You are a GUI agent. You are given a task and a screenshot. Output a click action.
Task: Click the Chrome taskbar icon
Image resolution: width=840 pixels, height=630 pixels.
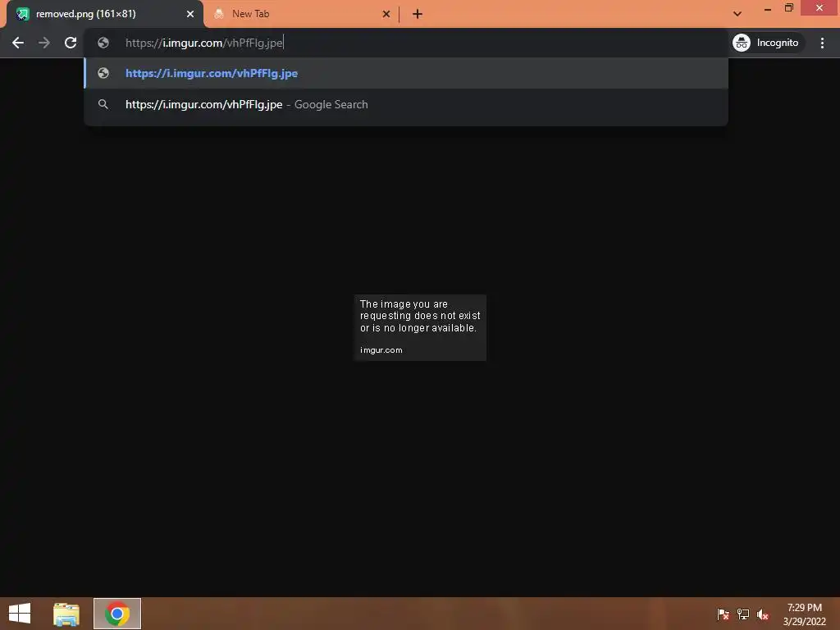pos(117,614)
